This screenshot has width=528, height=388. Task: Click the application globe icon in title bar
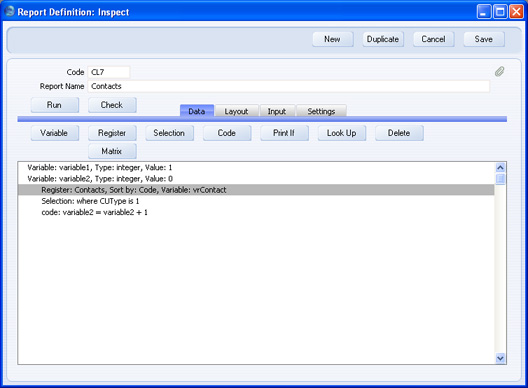[9, 11]
